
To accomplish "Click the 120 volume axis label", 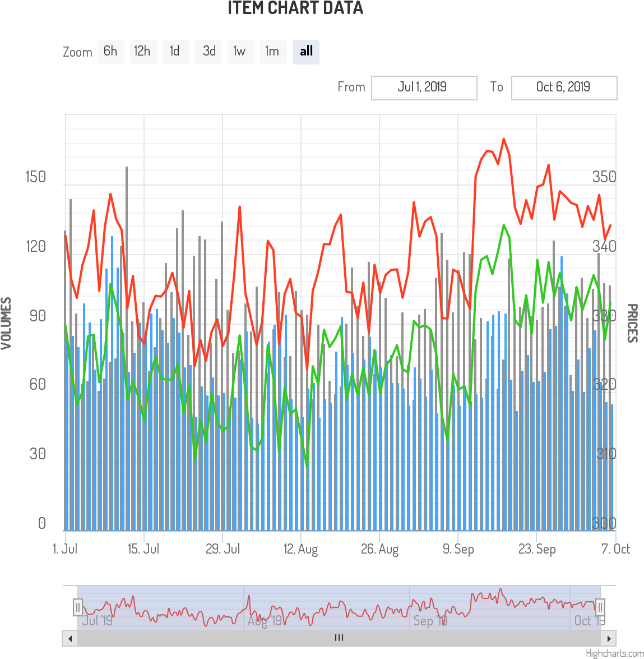I will click(x=36, y=246).
